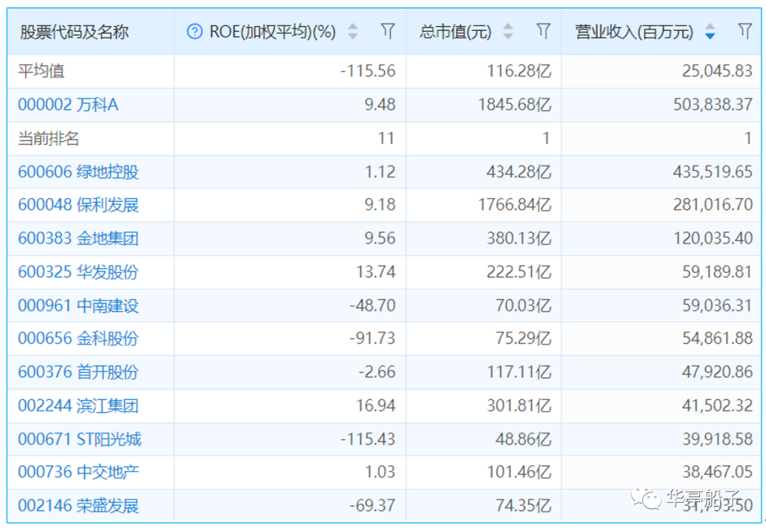
Task: Click ST阳光城 ROE value -115.43
Action: (x=368, y=438)
